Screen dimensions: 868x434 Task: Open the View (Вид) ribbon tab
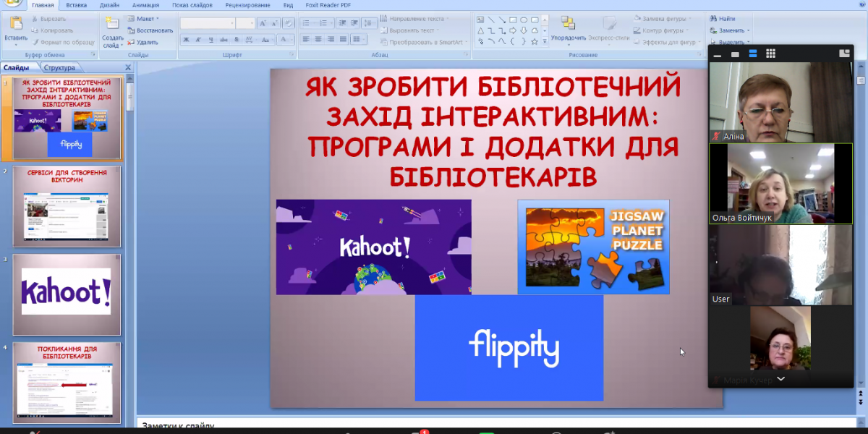click(x=289, y=4)
